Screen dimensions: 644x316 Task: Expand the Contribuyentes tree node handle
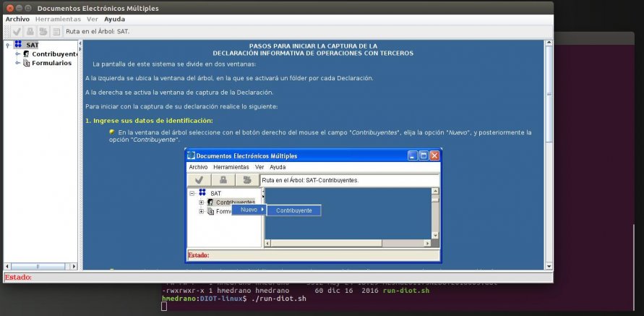coord(17,54)
